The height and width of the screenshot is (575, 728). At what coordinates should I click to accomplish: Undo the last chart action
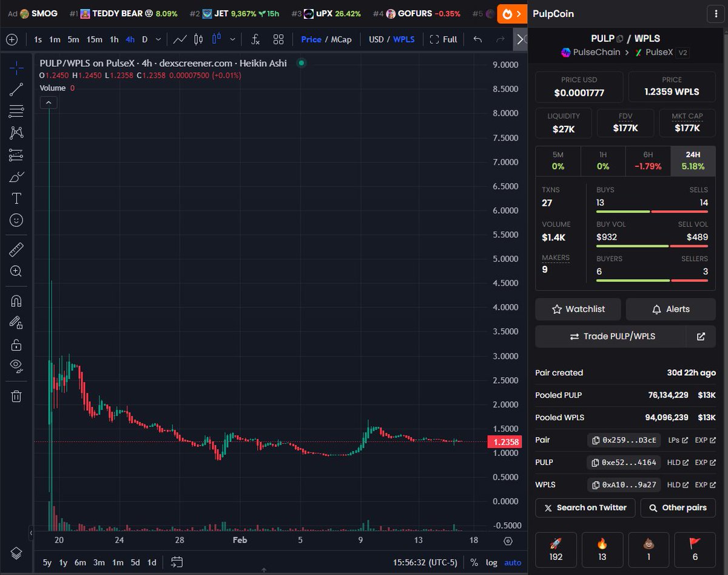click(477, 39)
